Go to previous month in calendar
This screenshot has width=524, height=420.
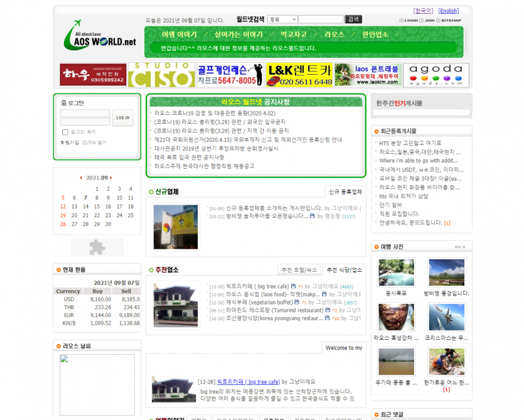80,178
